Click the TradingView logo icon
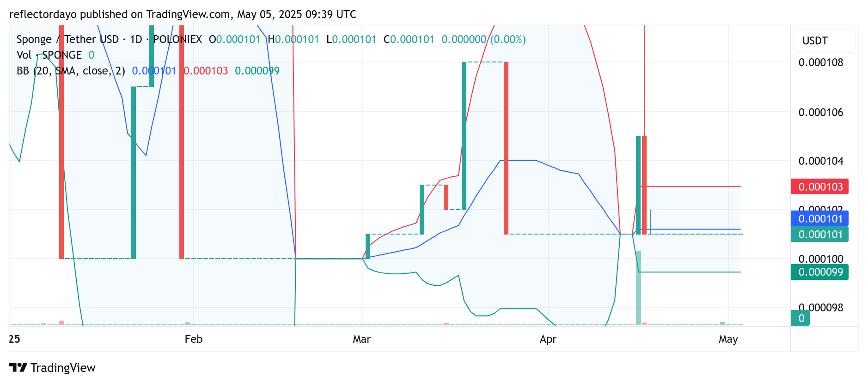The width and height of the screenshot is (868, 384). pyautogui.click(x=18, y=367)
